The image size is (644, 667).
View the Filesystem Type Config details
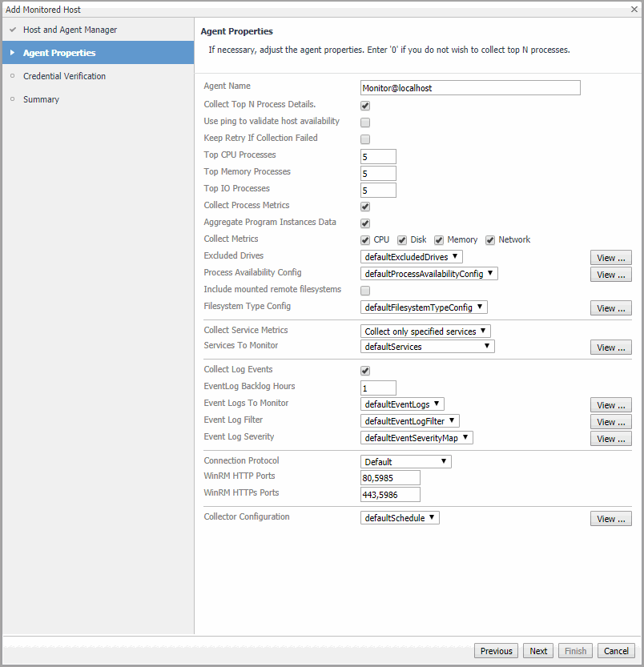pyautogui.click(x=610, y=308)
